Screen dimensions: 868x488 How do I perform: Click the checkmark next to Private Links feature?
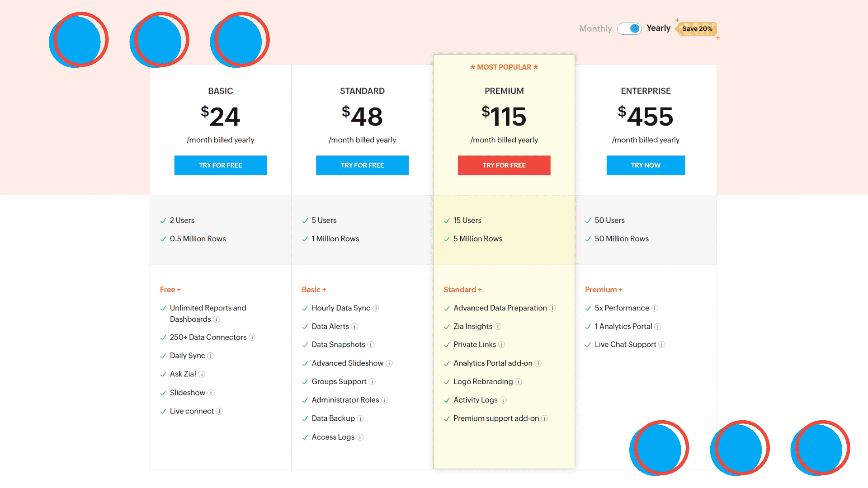447,344
